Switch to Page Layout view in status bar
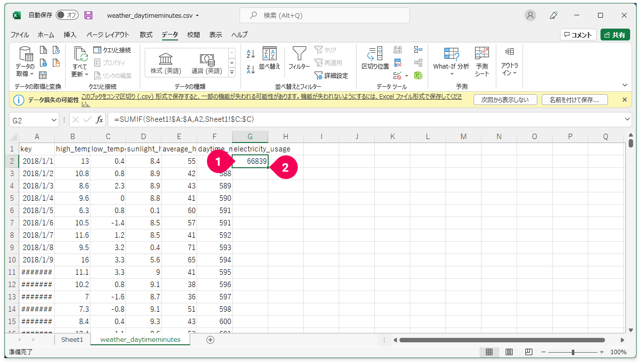 point(509,352)
